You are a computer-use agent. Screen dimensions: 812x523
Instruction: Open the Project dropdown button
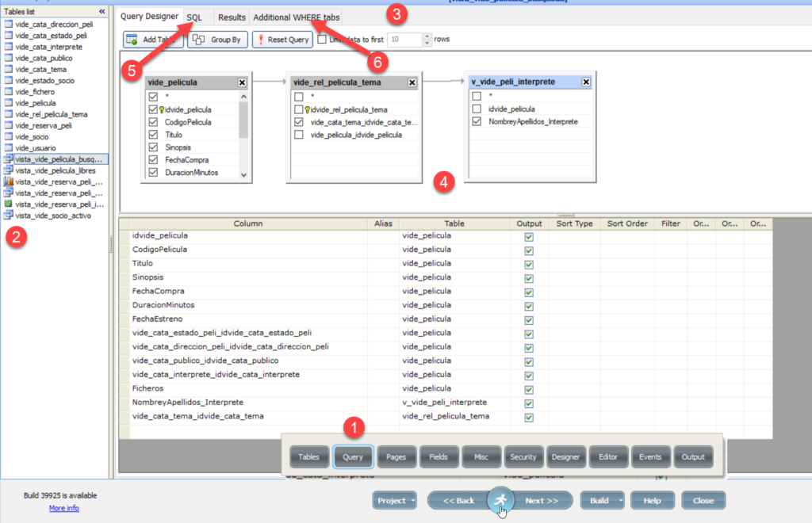tap(395, 501)
